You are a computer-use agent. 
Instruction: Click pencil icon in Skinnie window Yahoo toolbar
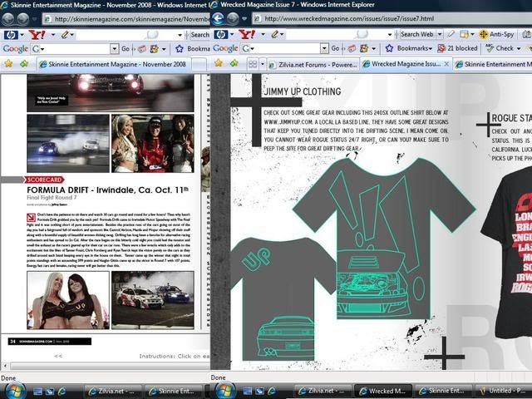click(x=65, y=35)
